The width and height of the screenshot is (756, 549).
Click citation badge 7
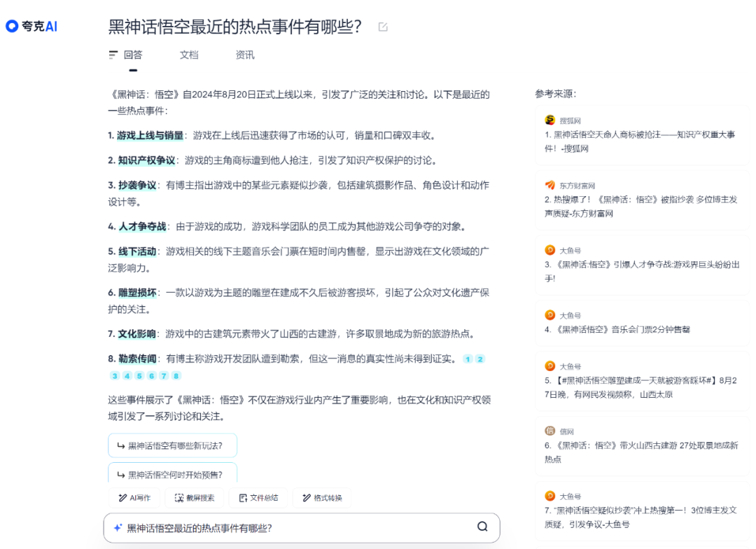(164, 376)
